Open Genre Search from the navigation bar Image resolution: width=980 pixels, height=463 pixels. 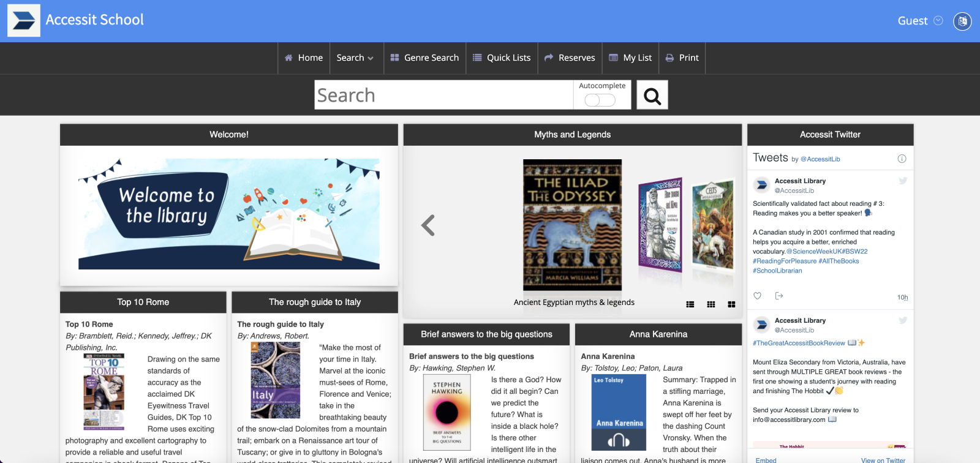coord(424,58)
